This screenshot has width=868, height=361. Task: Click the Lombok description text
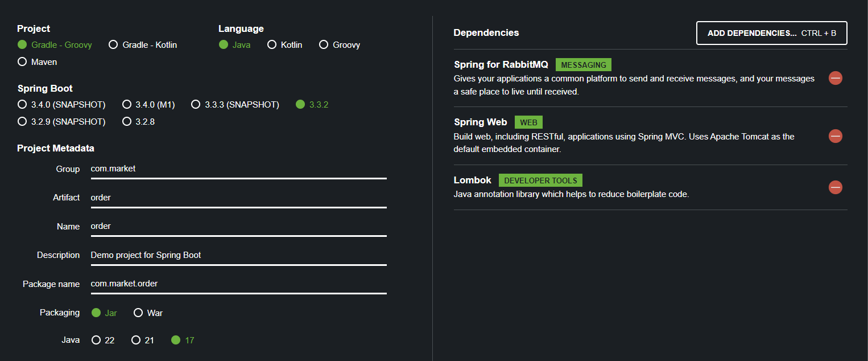click(x=571, y=194)
